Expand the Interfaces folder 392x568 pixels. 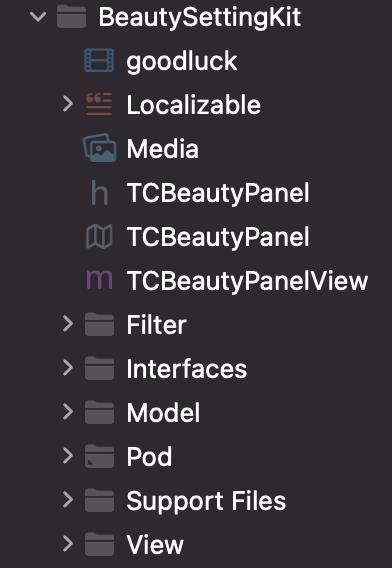[67, 368]
